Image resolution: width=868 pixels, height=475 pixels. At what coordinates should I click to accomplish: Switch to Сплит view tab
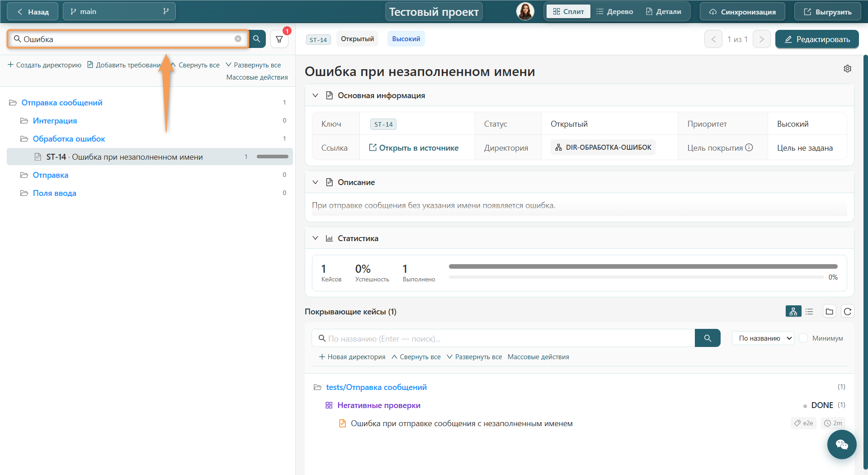click(x=568, y=11)
